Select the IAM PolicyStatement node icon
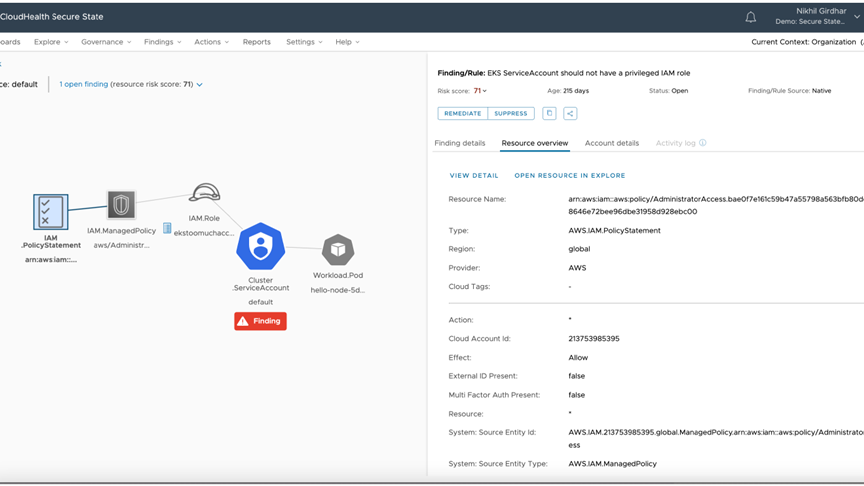 click(x=51, y=212)
